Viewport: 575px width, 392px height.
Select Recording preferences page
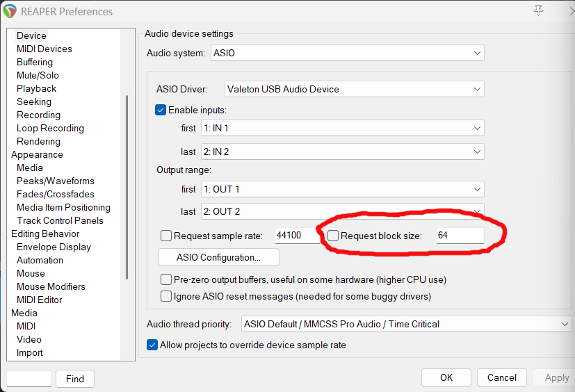click(38, 115)
